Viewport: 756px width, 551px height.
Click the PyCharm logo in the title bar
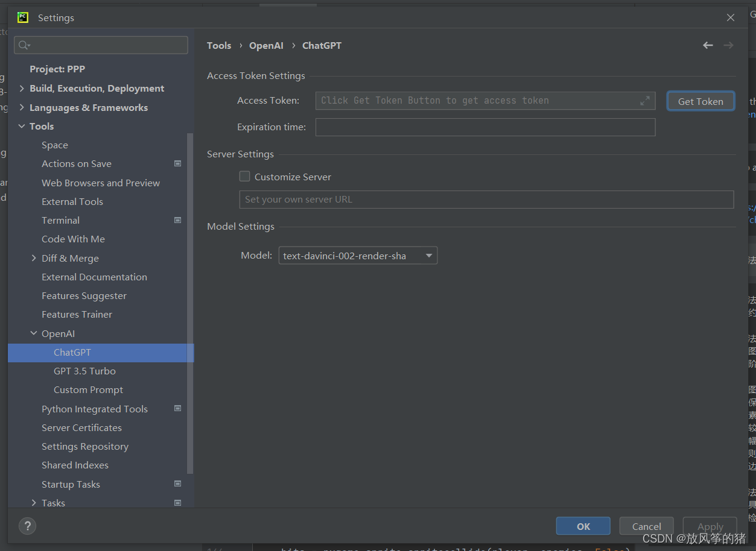[x=23, y=17]
